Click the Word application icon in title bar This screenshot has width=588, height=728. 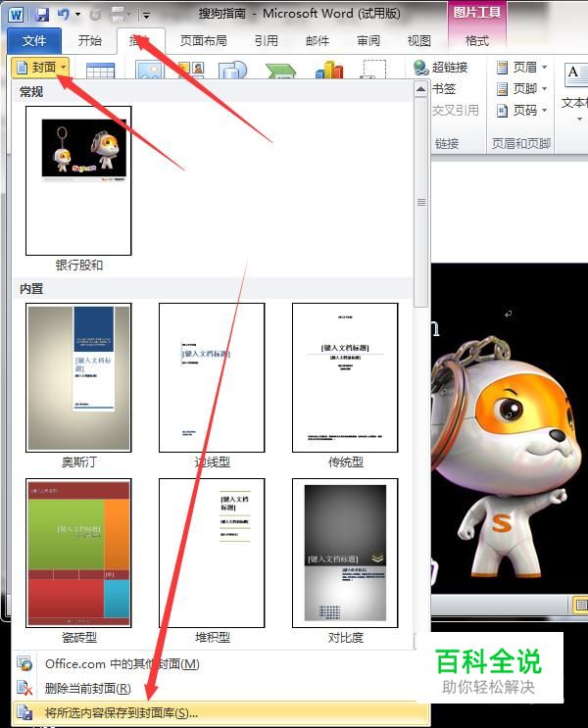16,15
